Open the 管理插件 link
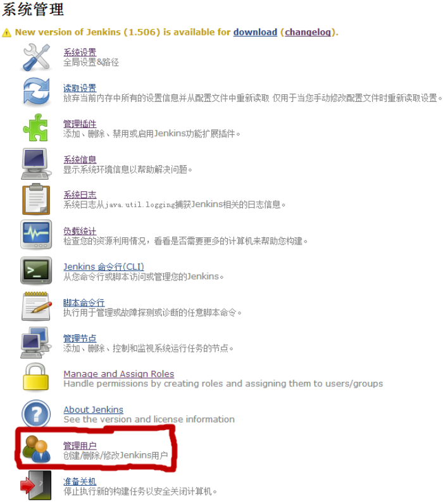 80,123
